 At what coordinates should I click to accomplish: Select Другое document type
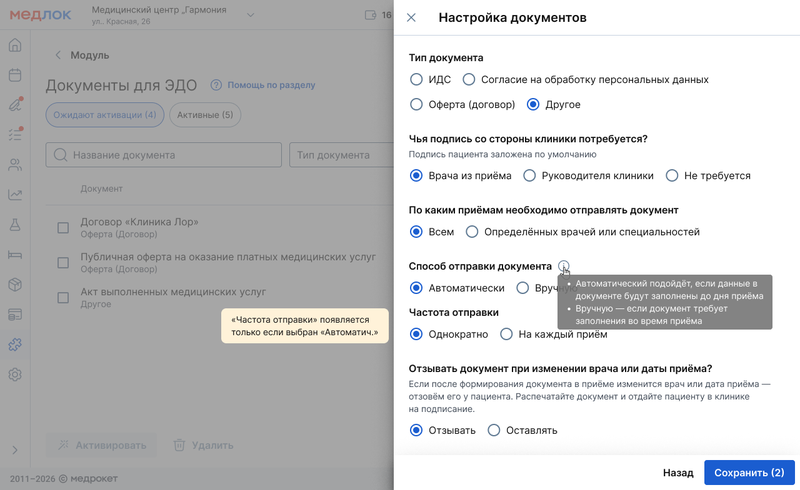(x=554, y=105)
